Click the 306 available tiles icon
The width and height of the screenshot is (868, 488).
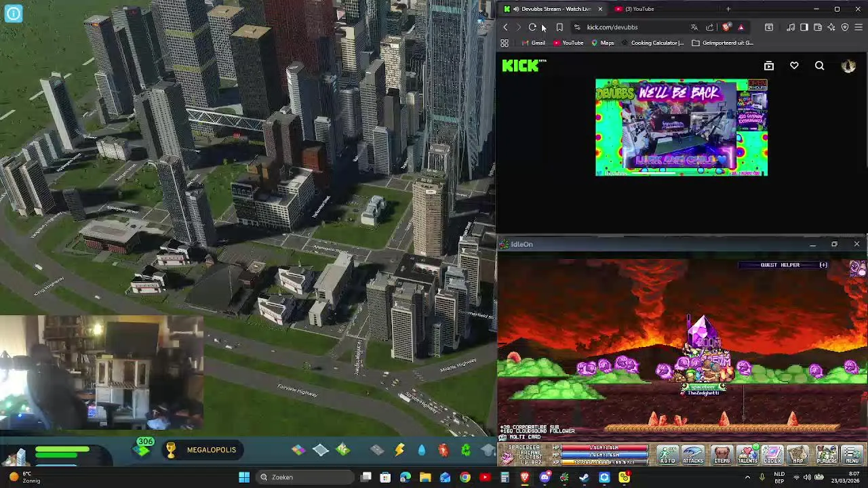point(144,447)
